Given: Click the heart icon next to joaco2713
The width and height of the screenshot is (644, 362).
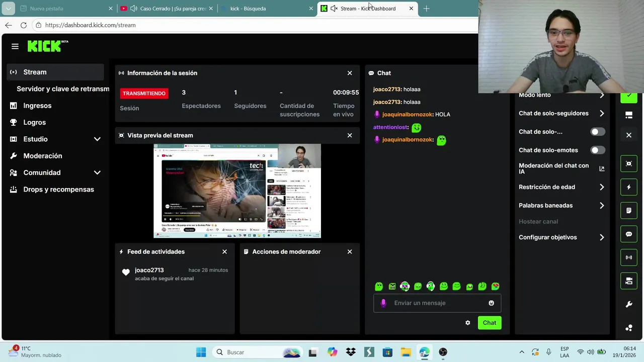Looking at the screenshot, I should point(126,272).
